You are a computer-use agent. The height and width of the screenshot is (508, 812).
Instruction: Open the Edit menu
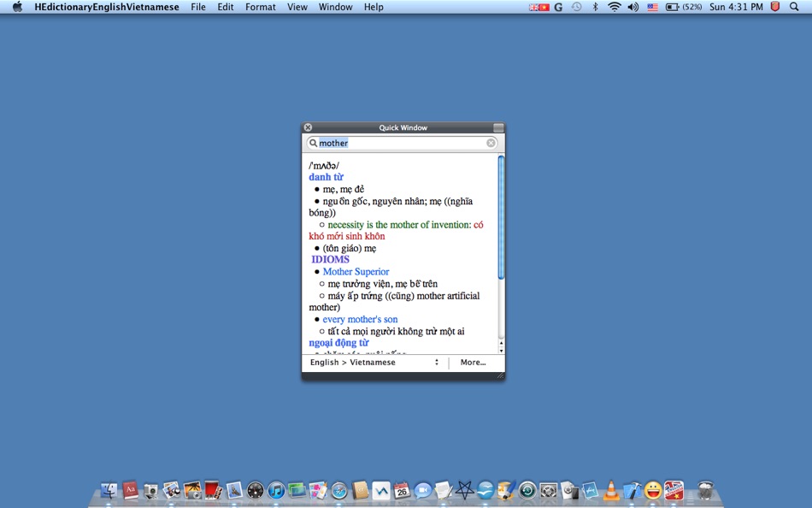click(x=226, y=7)
